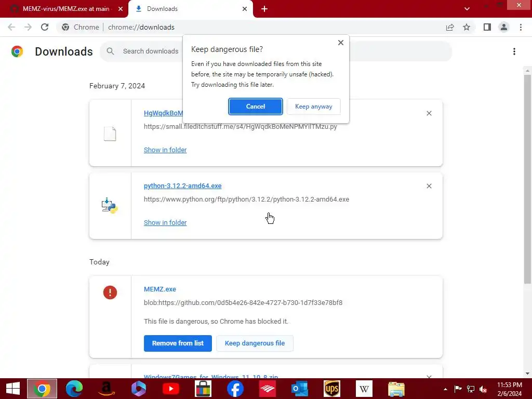Remove the python installer entry from list
Viewport: 532px width, 399px height.
[429, 186]
